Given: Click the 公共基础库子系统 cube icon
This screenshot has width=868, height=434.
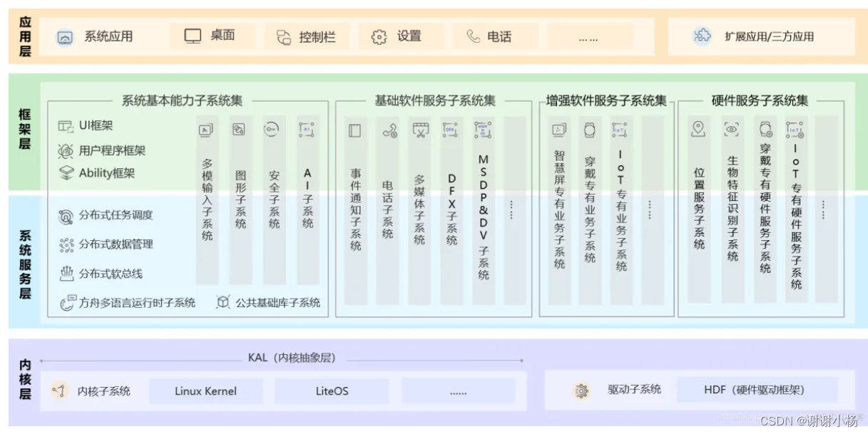Looking at the screenshot, I should [x=223, y=302].
